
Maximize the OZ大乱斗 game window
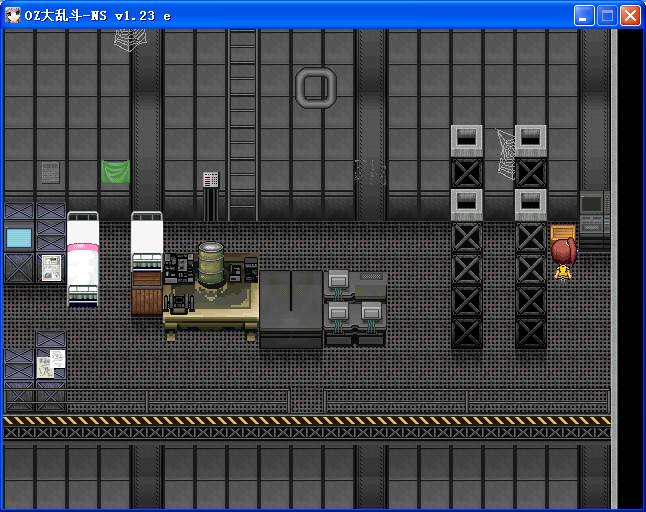607,16
